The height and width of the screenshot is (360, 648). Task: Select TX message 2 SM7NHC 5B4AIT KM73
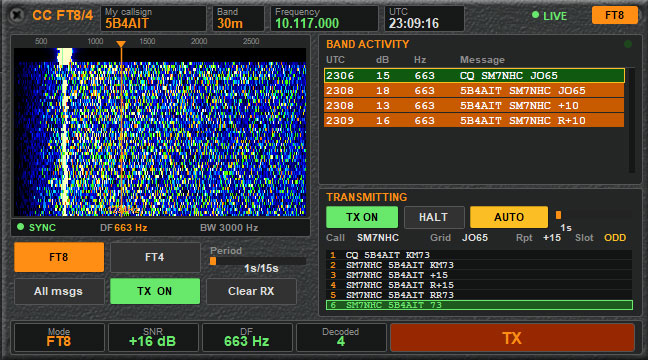tap(479, 265)
